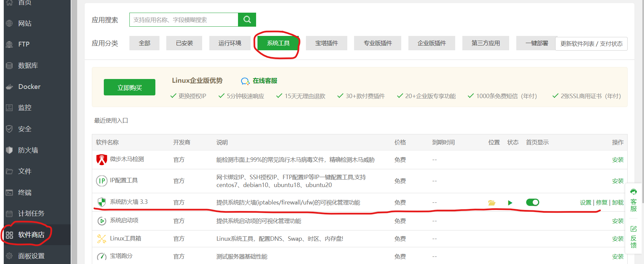This screenshot has width=644, height=264.
Task: Install 系统启动项 via 安装 link
Action: tap(618, 221)
